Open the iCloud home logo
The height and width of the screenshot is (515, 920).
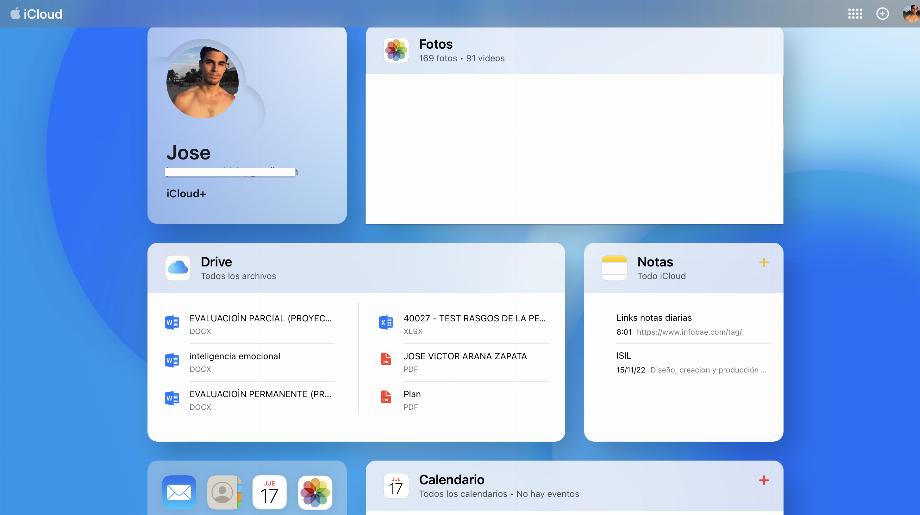click(x=36, y=13)
